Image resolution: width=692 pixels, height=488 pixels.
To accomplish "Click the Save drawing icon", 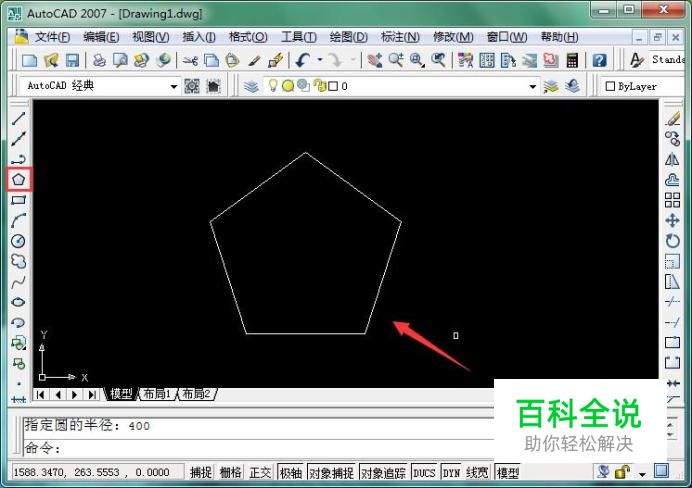I will pos(72,60).
